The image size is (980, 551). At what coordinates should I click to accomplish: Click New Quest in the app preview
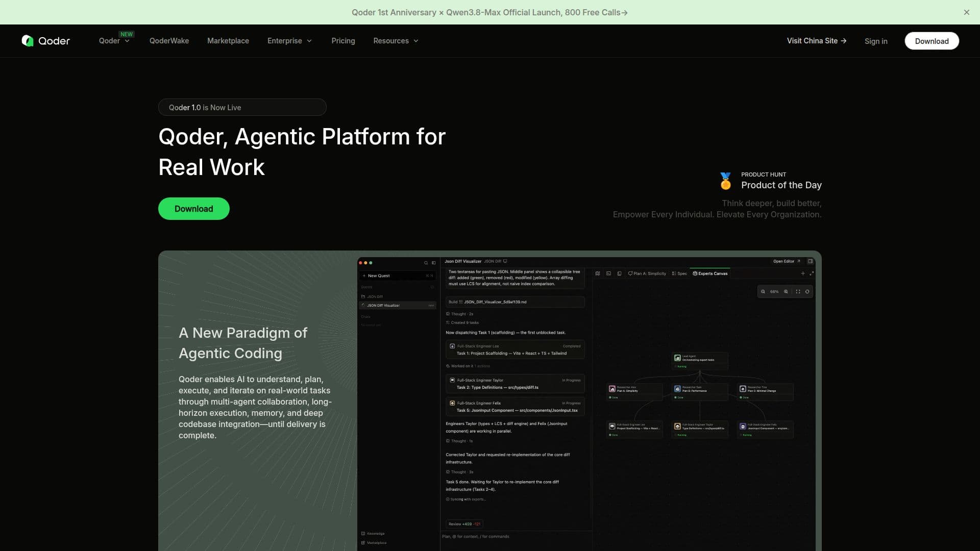tap(397, 275)
